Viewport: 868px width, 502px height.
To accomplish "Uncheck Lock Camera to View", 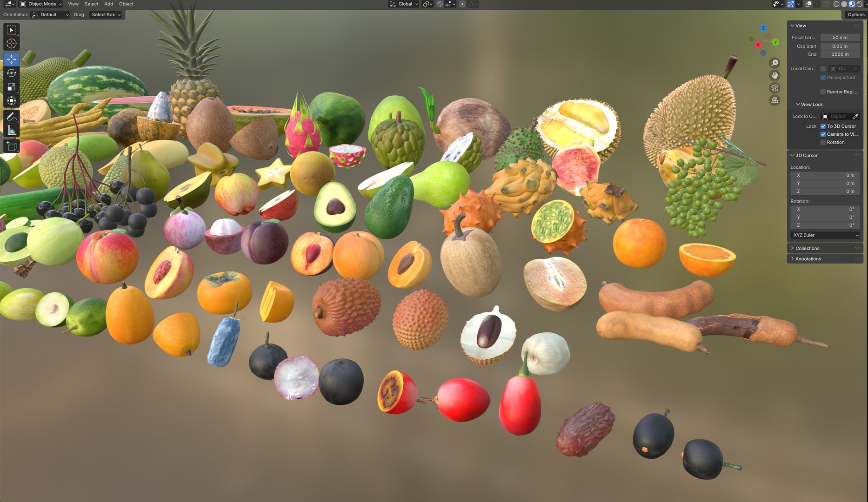I will coord(823,134).
